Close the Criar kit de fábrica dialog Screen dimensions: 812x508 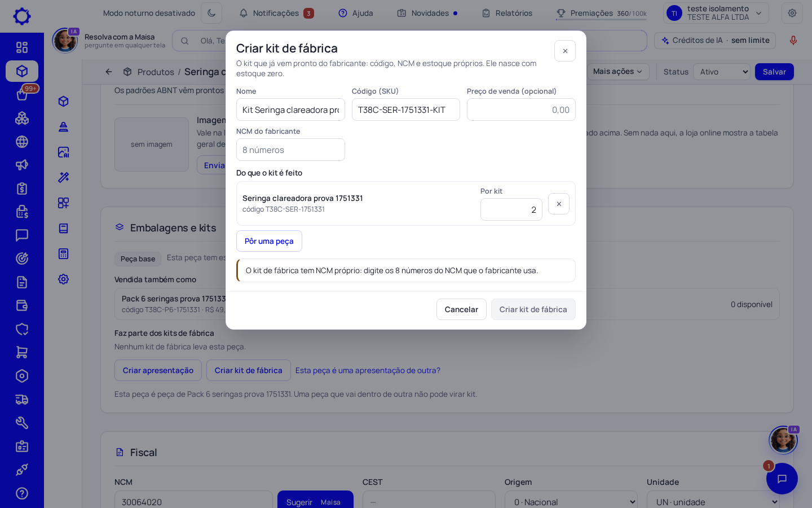coord(565,51)
